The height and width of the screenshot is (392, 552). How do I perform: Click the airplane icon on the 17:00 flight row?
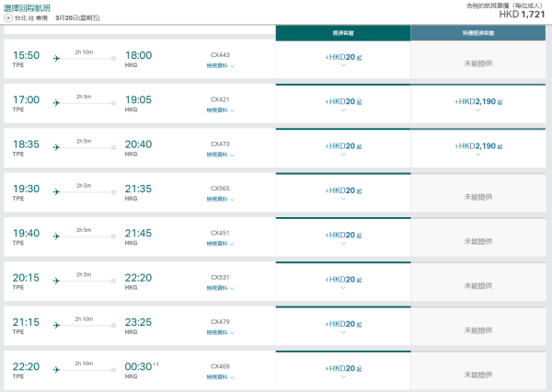[56, 103]
